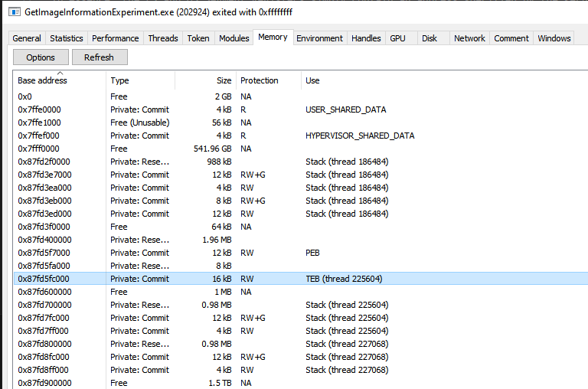
Task: Select the Threads tab
Action: pyautogui.click(x=162, y=38)
